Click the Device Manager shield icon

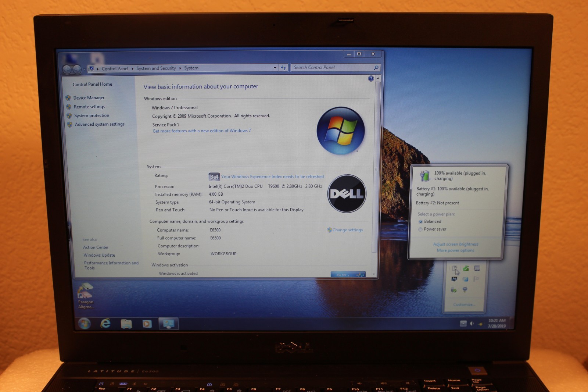tap(68, 98)
